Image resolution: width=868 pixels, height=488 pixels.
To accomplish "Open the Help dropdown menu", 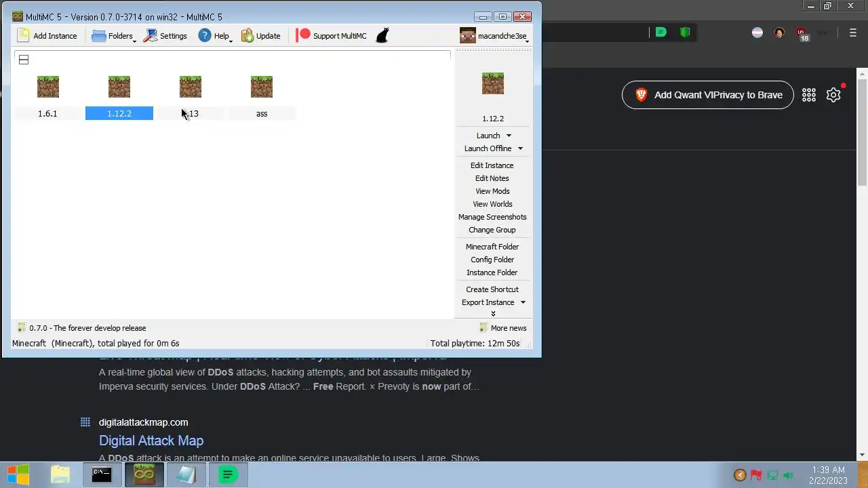I will pos(216,36).
